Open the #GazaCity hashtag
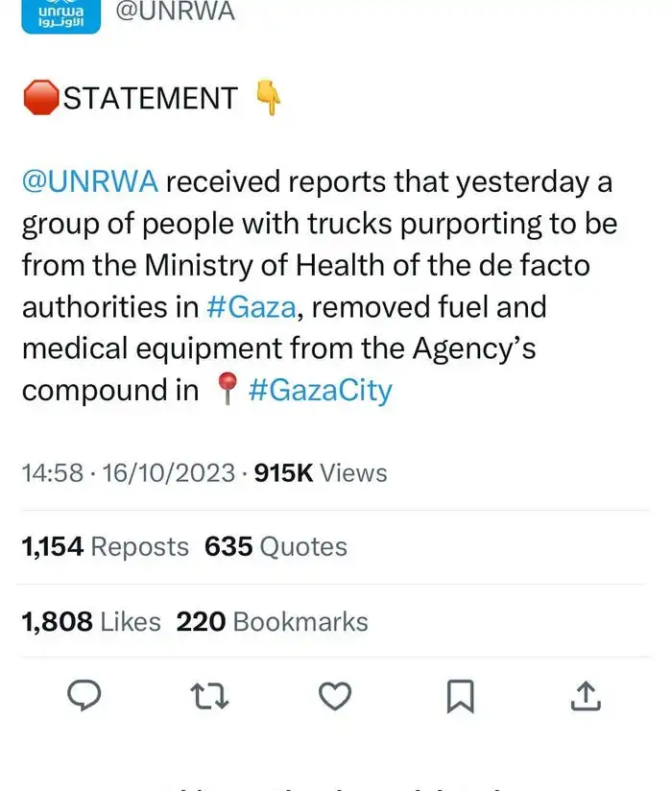 [320, 391]
